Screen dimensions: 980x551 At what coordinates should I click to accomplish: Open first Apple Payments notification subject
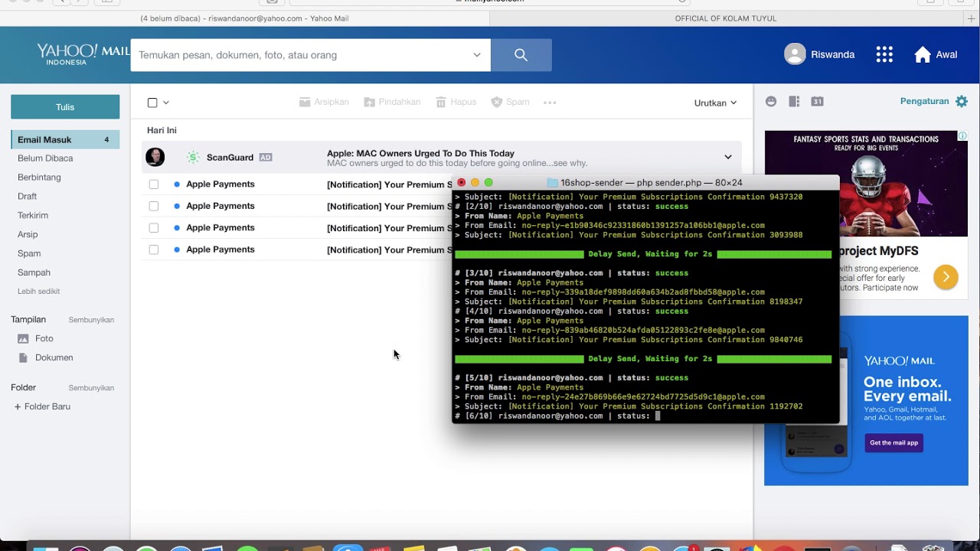[x=389, y=184]
